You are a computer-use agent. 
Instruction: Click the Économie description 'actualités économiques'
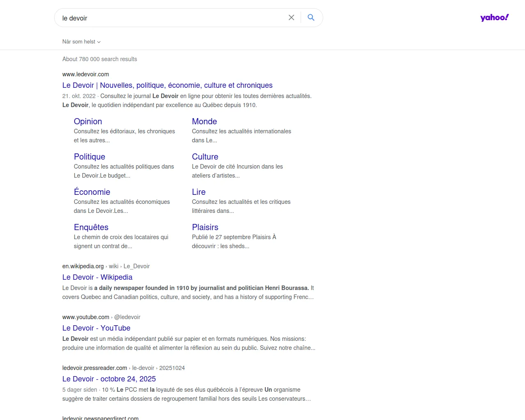click(122, 206)
